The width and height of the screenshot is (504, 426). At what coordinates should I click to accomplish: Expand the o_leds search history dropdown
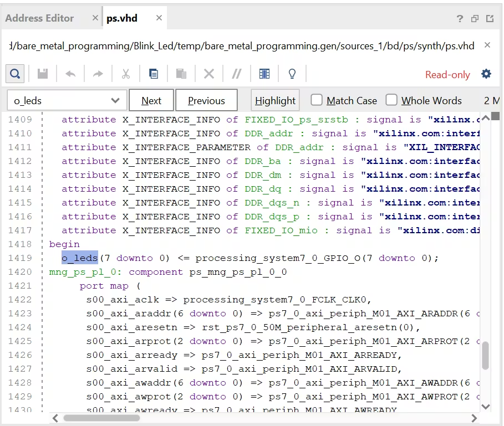click(115, 100)
